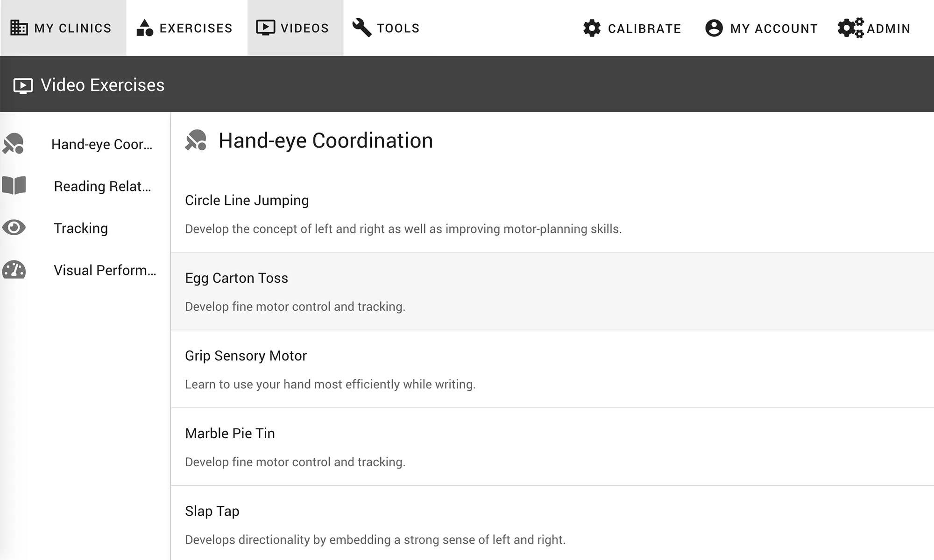The width and height of the screenshot is (934, 560).
Task: Click the Hand-eye Coordination heading icon
Action: [x=196, y=140]
